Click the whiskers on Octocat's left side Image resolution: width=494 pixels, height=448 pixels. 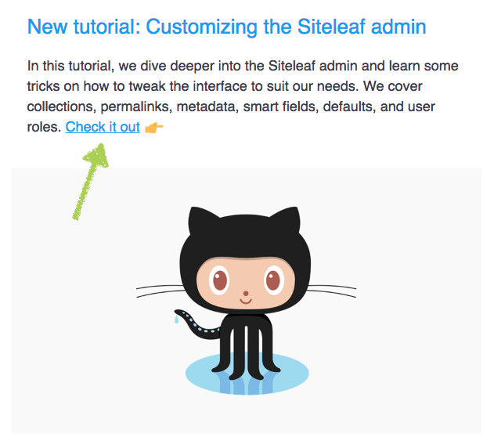pyautogui.click(x=160, y=291)
